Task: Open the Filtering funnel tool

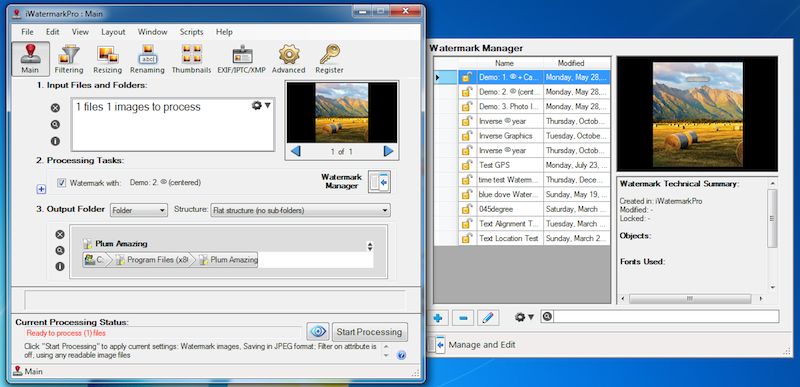Action: pyautogui.click(x=69, y=59)
